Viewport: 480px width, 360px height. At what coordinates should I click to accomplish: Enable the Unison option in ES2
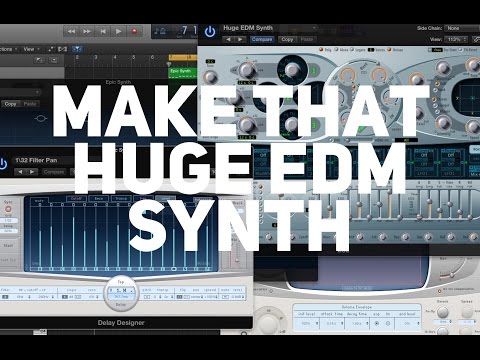tap(389, 50)
